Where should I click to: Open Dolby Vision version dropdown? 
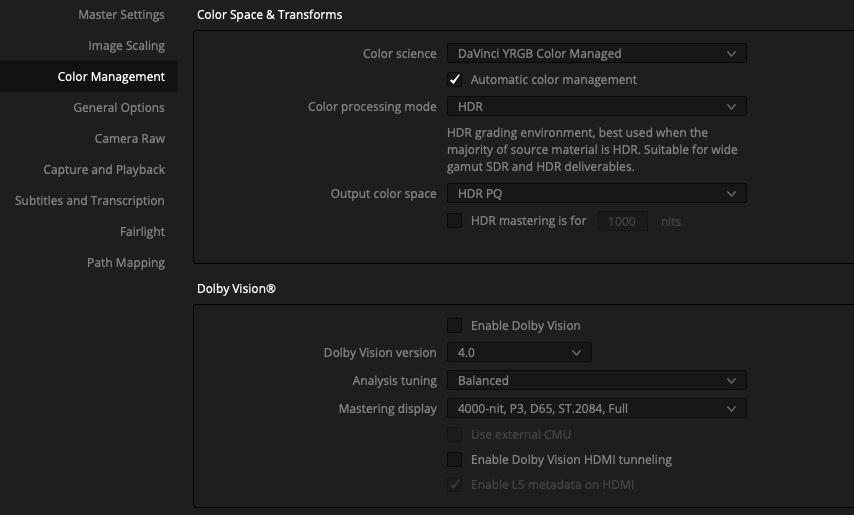point(519,352)
